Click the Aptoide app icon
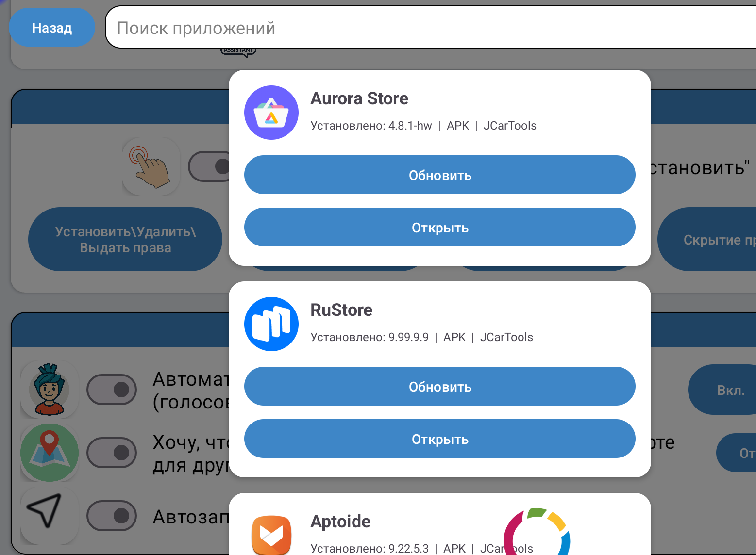This screenshot has width=756, height=555. coord(271,535)
